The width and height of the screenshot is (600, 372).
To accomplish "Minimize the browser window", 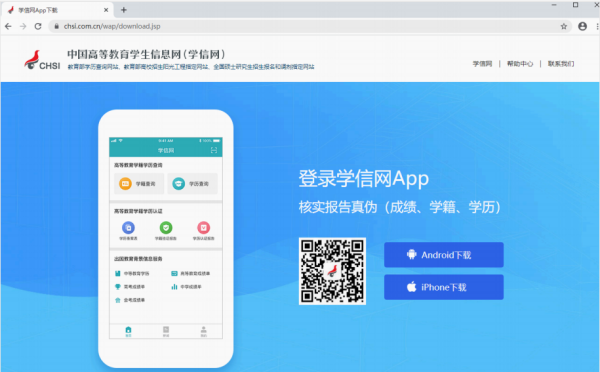I will [x=554, y=5].
